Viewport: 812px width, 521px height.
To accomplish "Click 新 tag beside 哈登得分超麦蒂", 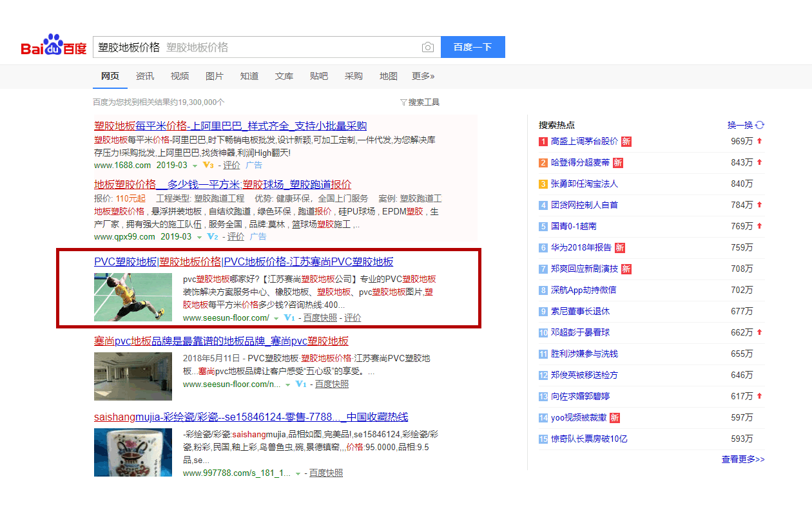I will click(618, 162).
